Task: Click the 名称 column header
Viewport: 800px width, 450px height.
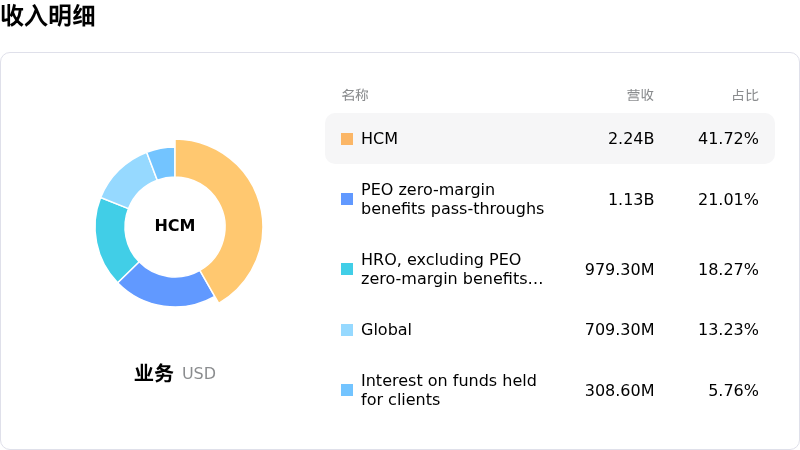Action: pos(355,95)
